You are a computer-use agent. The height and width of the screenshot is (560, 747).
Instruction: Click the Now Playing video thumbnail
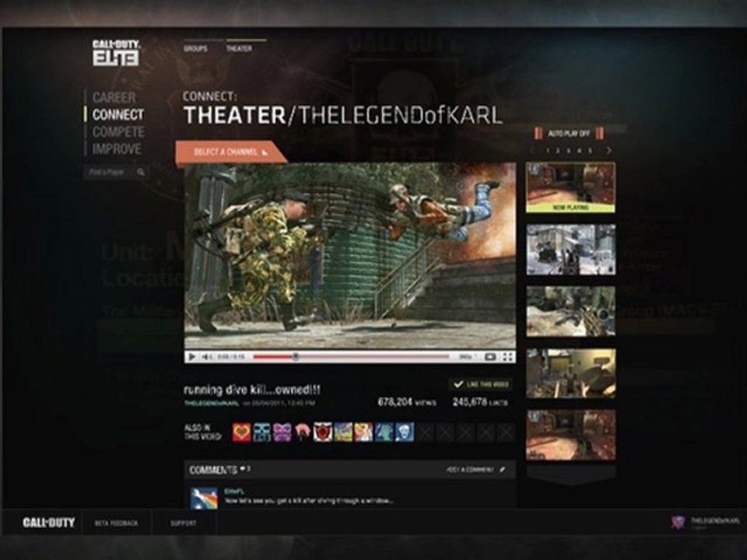(x=570, y=187)
